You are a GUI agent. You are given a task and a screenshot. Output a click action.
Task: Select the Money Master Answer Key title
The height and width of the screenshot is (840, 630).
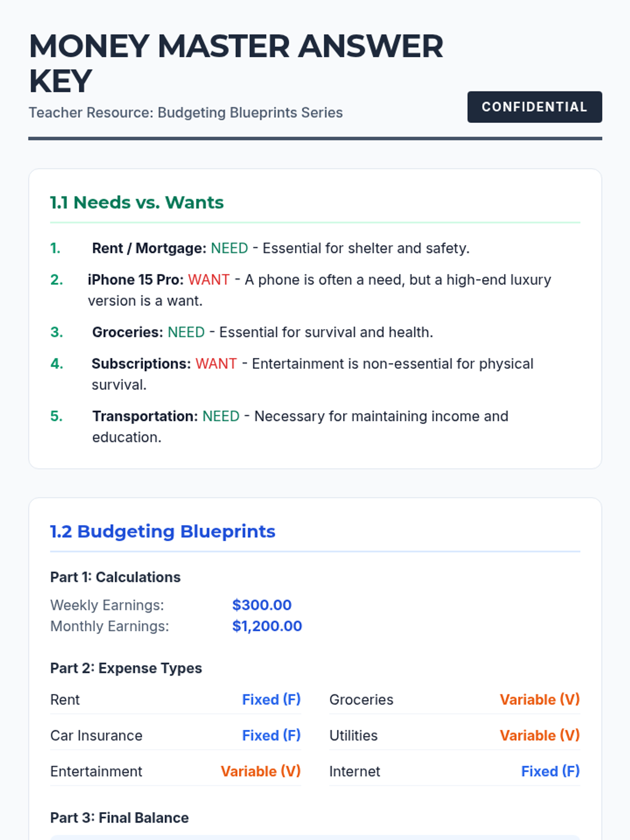[x=236, y=64]
